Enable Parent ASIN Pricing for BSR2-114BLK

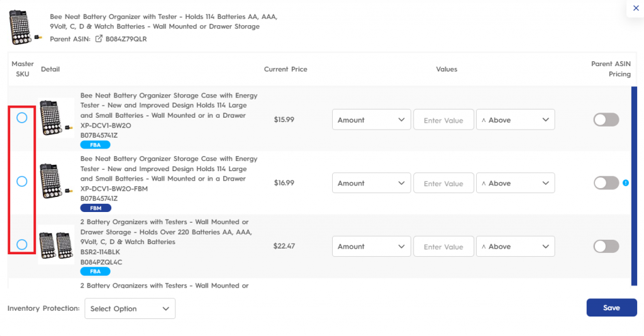point(606,246)
